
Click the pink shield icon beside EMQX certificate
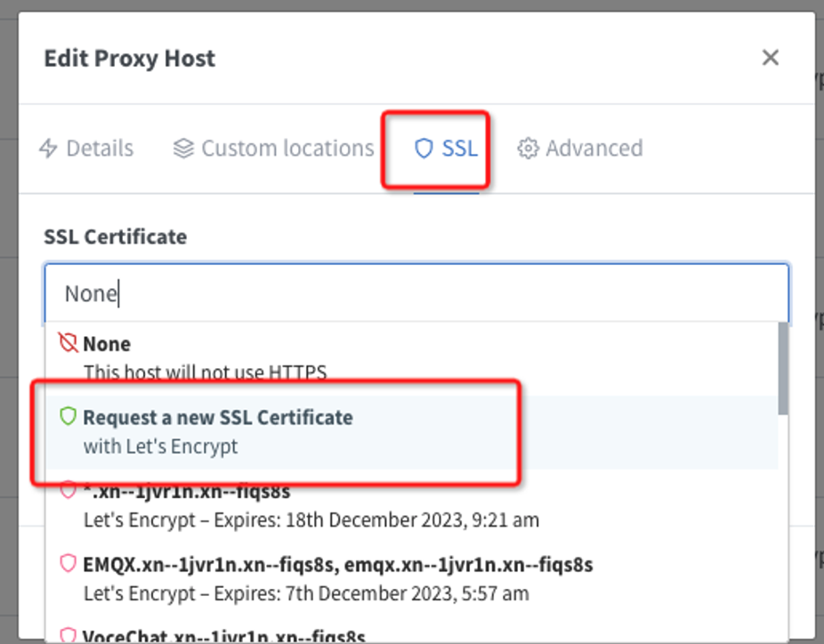(x=68, y=564)
